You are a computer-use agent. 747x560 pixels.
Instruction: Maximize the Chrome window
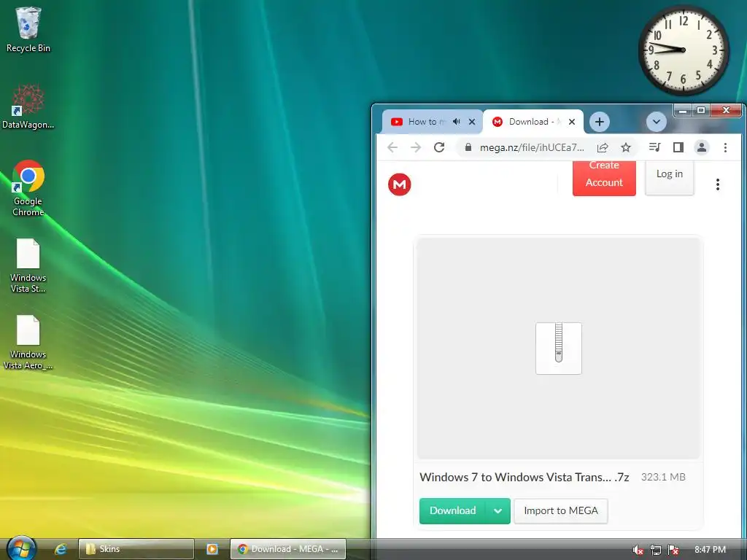click(701, 111)
